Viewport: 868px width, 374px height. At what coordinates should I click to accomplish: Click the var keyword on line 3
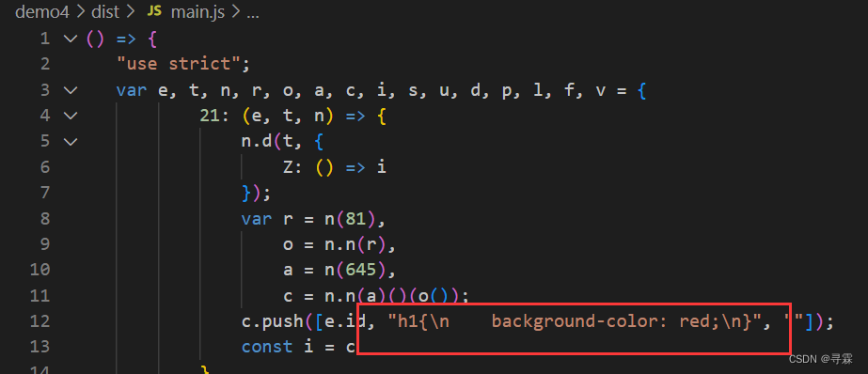click(132, 89)
